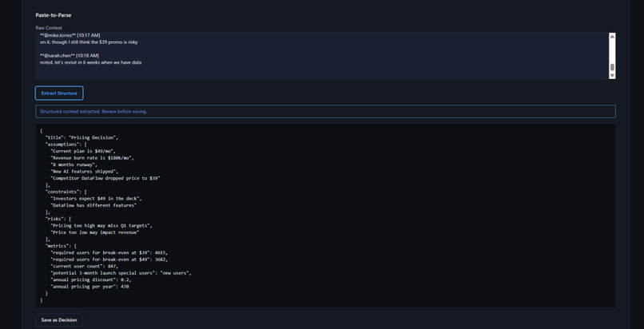
Task: Click 'DataFlow has different features' line
Action: (93, 205)
